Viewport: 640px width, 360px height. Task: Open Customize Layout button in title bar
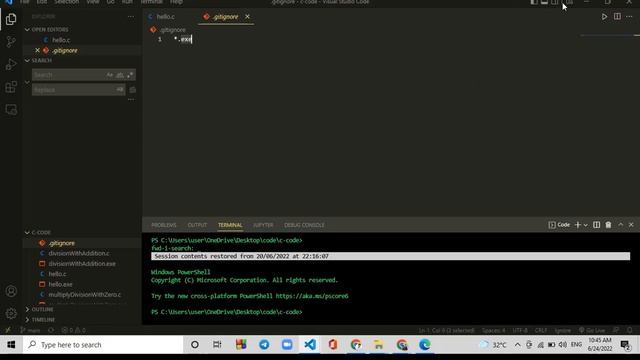click(x=569, y=2)
